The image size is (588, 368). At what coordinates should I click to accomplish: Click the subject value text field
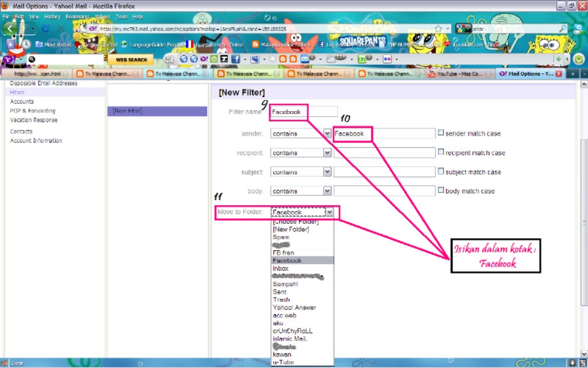tap(384, 172)
